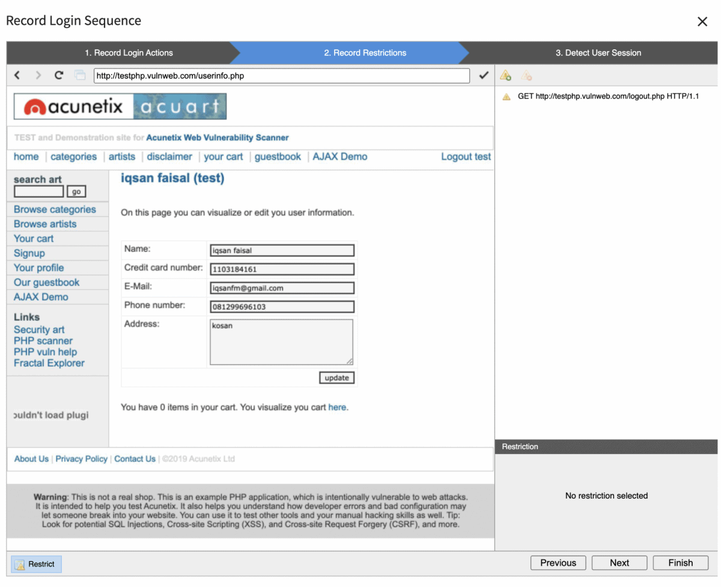Open the About Us footer link

(x=31, y=459)
